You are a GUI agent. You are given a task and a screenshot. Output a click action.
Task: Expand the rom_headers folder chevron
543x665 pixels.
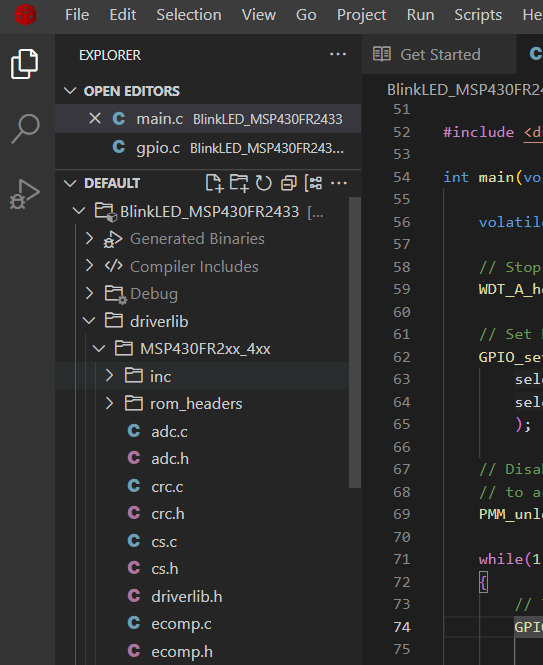coord(109,403)
